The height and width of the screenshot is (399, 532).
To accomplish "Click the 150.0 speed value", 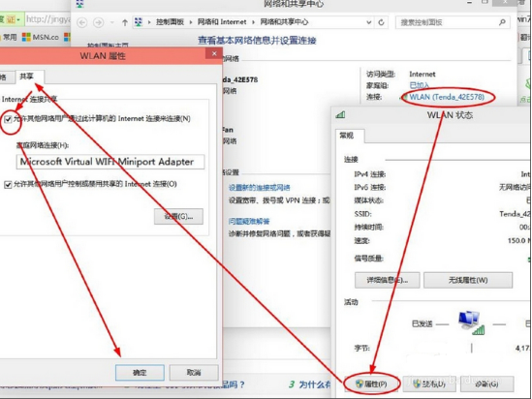I will tap(516, 241).
